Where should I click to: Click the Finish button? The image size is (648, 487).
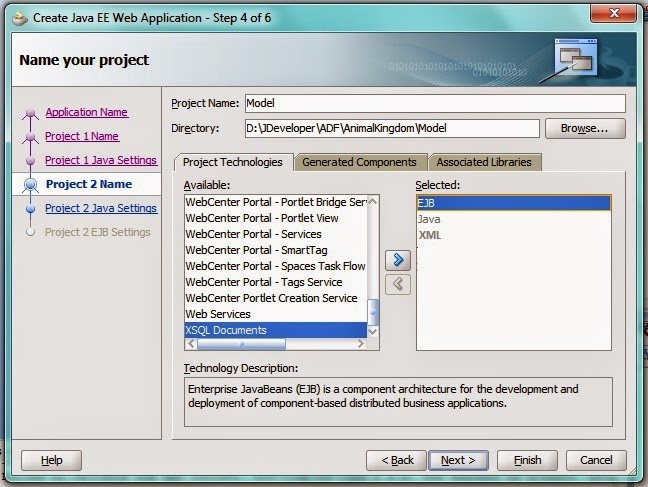(527, 461)
